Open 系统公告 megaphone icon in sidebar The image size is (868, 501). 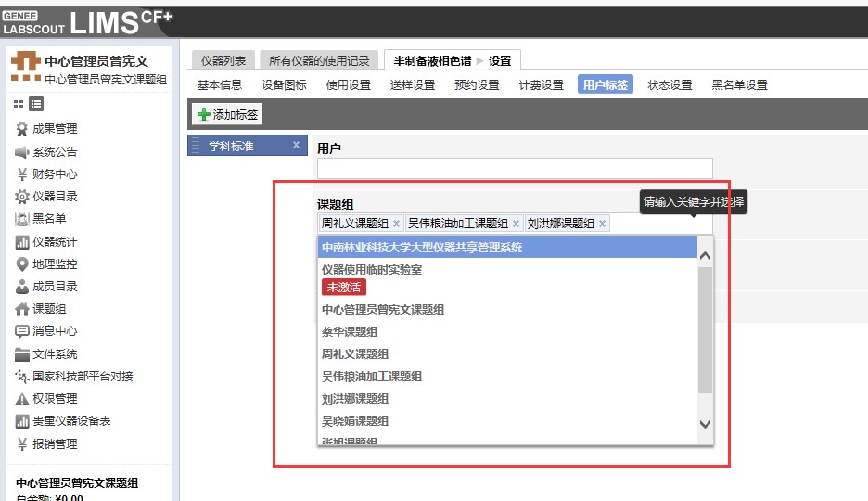[x=22, y=152]
